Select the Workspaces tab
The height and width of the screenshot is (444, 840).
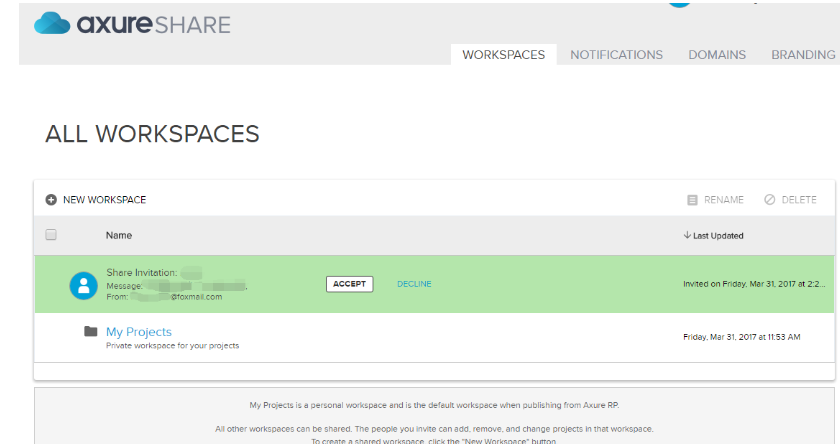503,55
